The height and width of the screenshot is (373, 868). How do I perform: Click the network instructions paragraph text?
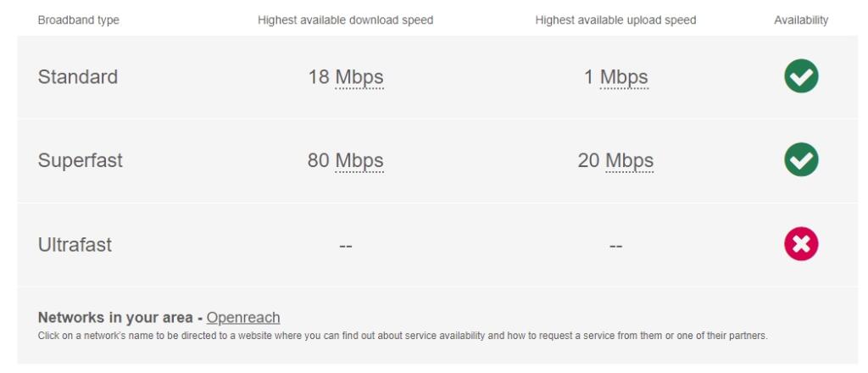[403, 336]
